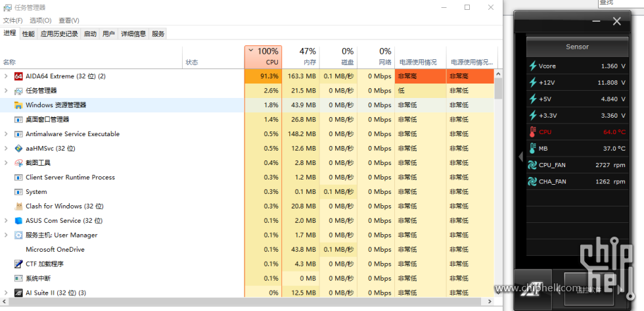Click the 系统中断 process icon
Screen dimensions: 644x311
coord(18,279)
